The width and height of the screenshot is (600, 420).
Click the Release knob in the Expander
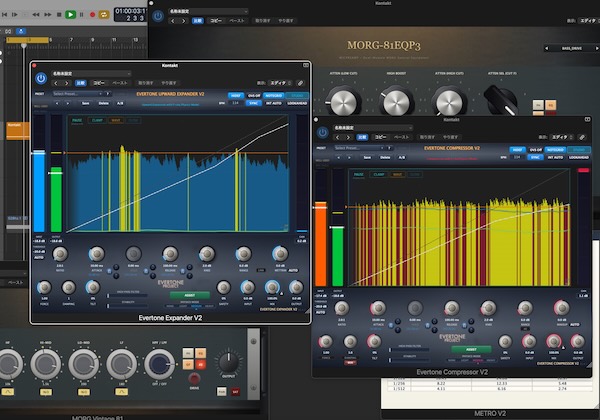tap(170, 254)
